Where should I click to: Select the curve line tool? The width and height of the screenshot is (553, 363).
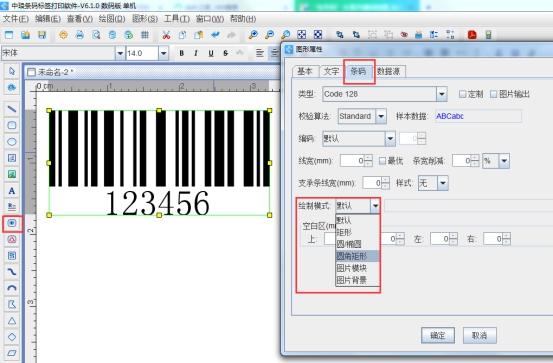[x=12, y=272]
